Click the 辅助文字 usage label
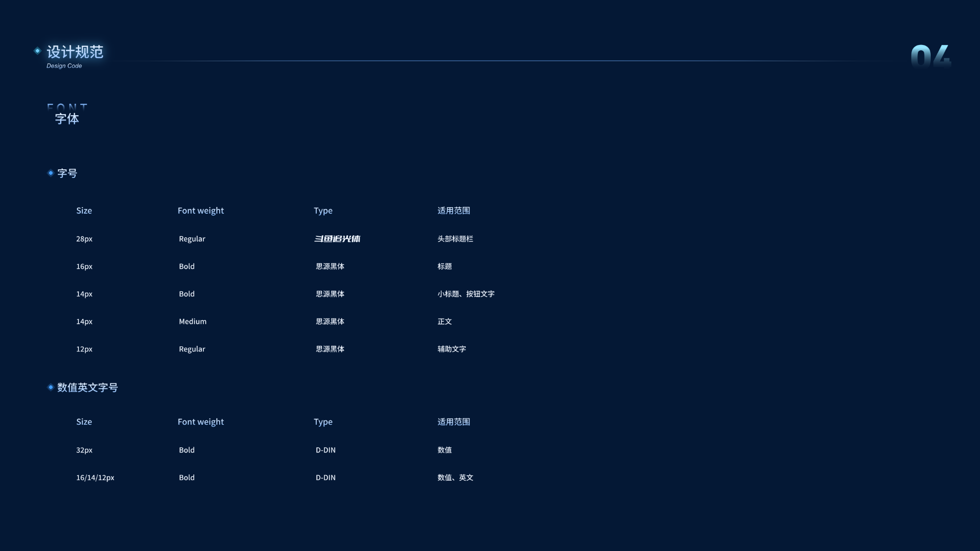980x551 pixels. click(451, 349)
